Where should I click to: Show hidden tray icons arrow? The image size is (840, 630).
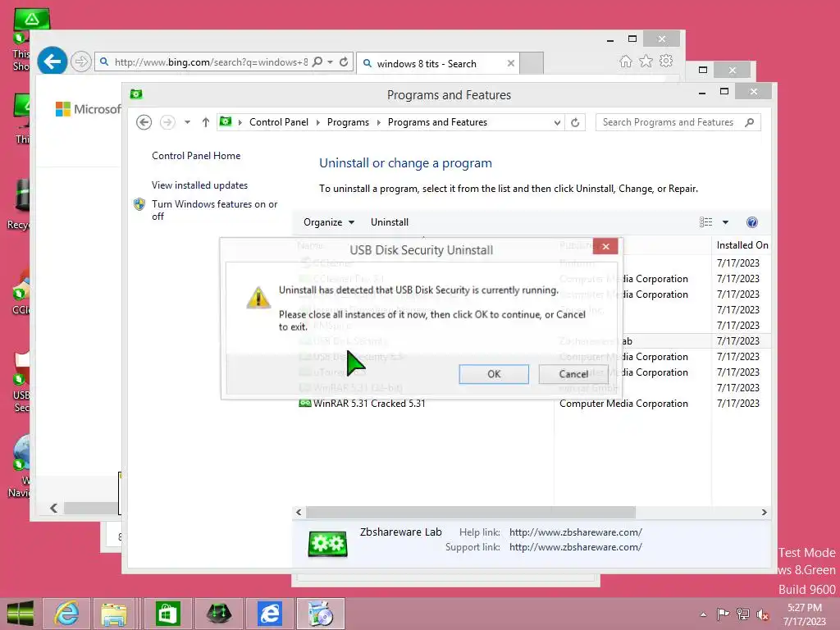[703, 614]
